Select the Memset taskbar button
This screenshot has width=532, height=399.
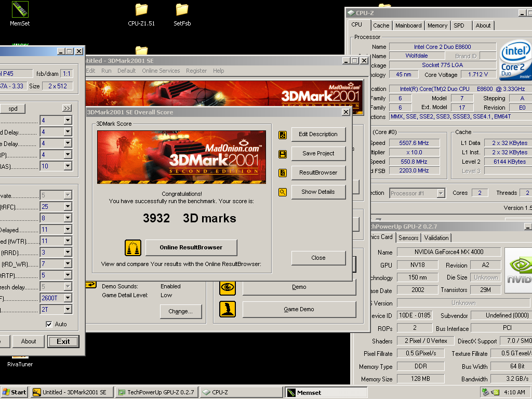pyautogui.click(x=326, y=393)
